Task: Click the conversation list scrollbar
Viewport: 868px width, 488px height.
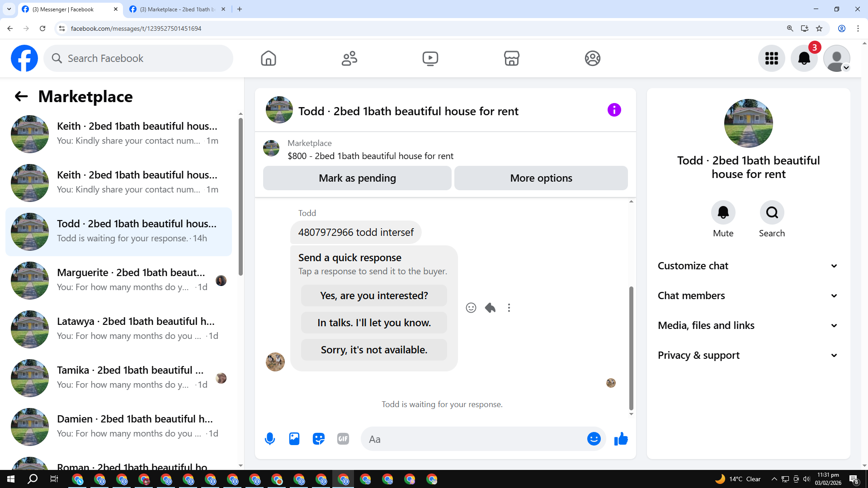Action: coord(241,197)
